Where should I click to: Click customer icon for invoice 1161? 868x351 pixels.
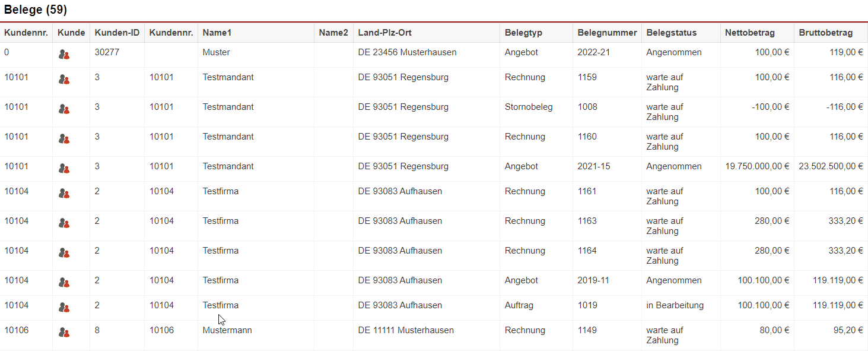click(x=64, y=194)
